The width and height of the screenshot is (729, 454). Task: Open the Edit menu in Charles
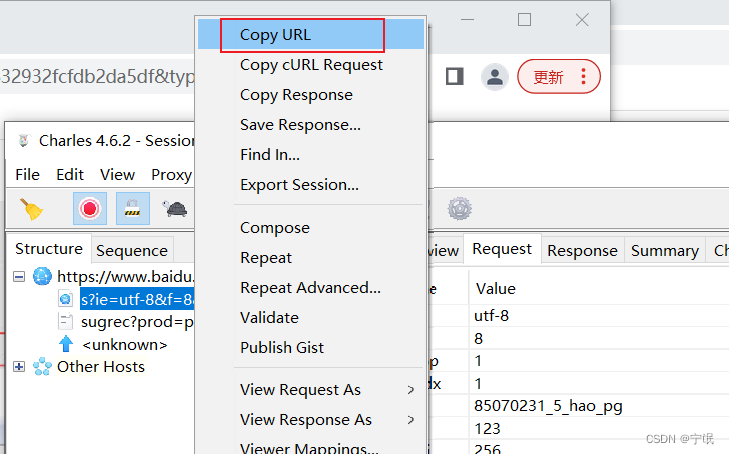coord(70,175)
